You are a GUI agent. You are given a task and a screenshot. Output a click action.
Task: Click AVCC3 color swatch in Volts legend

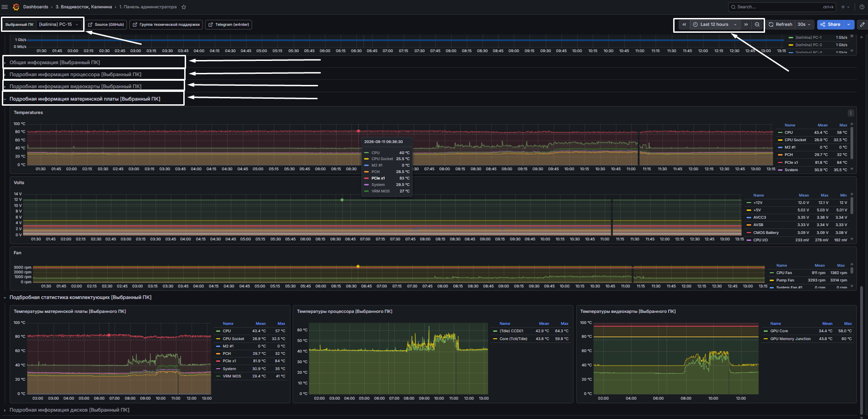point(748,217)
